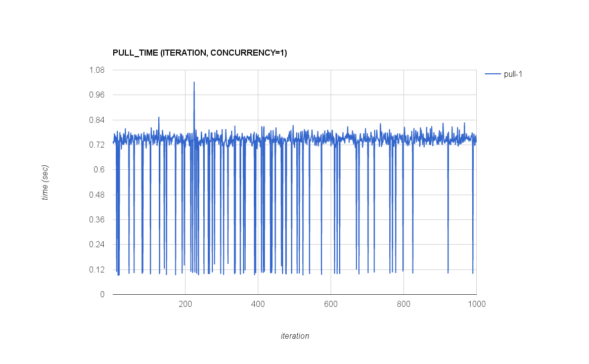This screenshot has height=364, width=589.
Task: Select the 400 x-axis tick label
Action: pos(258,304)
